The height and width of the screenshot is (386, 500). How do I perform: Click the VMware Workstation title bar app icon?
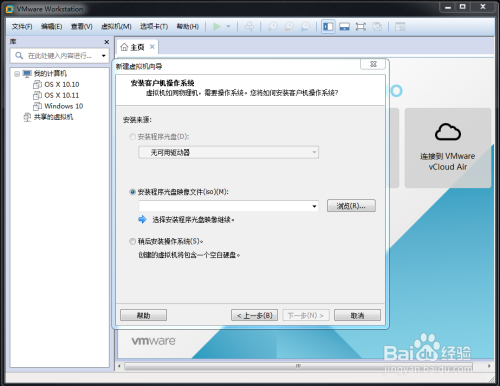pos(10,9)
